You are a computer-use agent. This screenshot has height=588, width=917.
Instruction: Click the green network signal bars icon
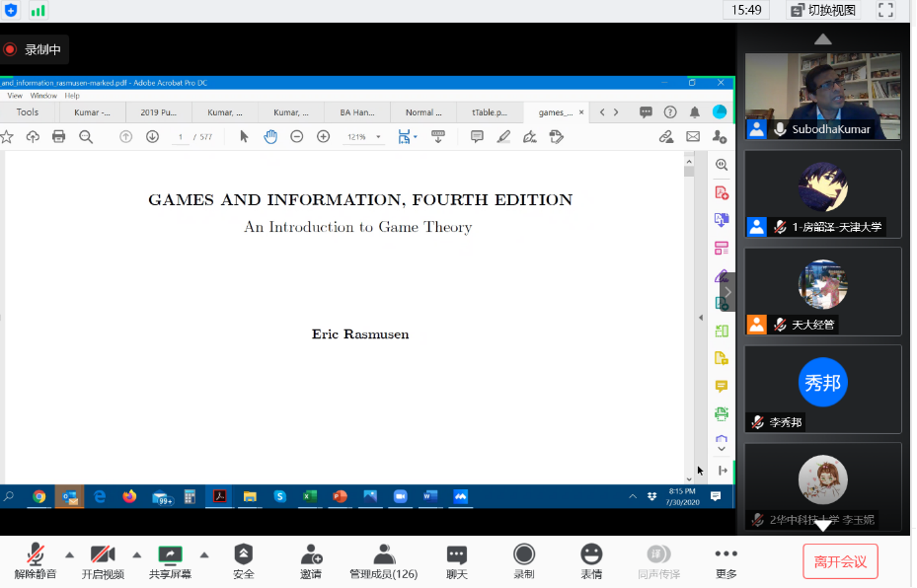(38, 10)
